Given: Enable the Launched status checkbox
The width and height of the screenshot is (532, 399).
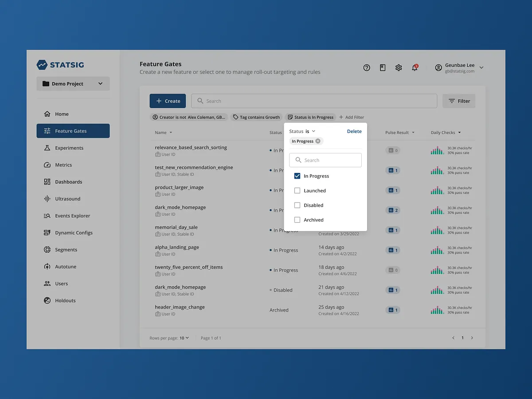Looking at the screenshot, I should [x=297, y=190].
